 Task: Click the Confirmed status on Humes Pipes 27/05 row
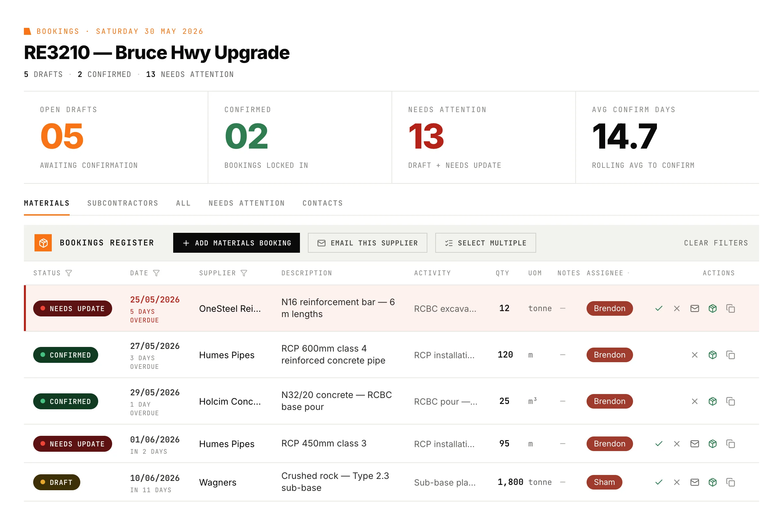pyautogui.click(x=66, y=355)
